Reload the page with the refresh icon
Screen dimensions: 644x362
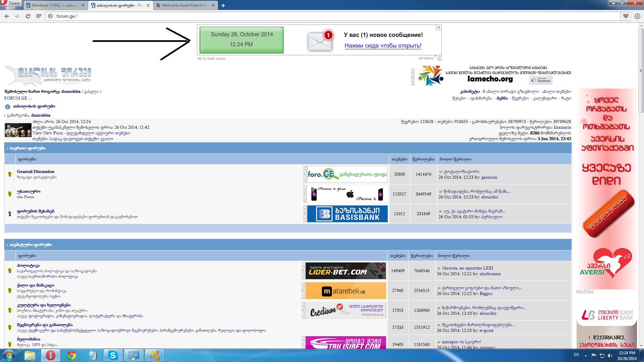coord(28,16)
